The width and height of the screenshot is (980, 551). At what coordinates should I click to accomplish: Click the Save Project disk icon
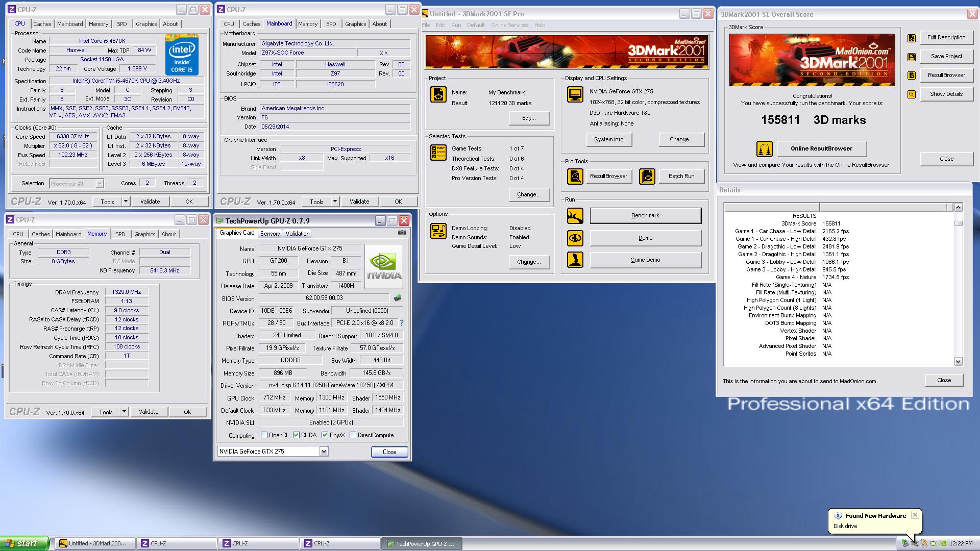click(912, 57)
